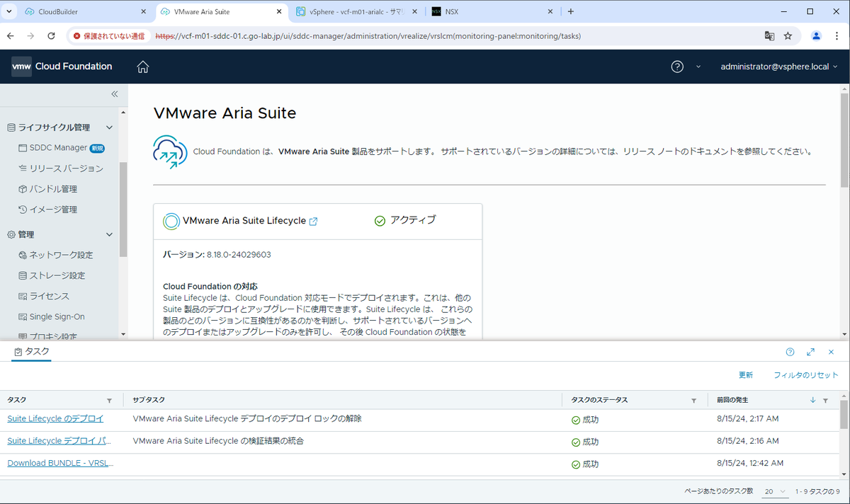Open Download BUNDLE - VRSL task link

pos(60,463)
